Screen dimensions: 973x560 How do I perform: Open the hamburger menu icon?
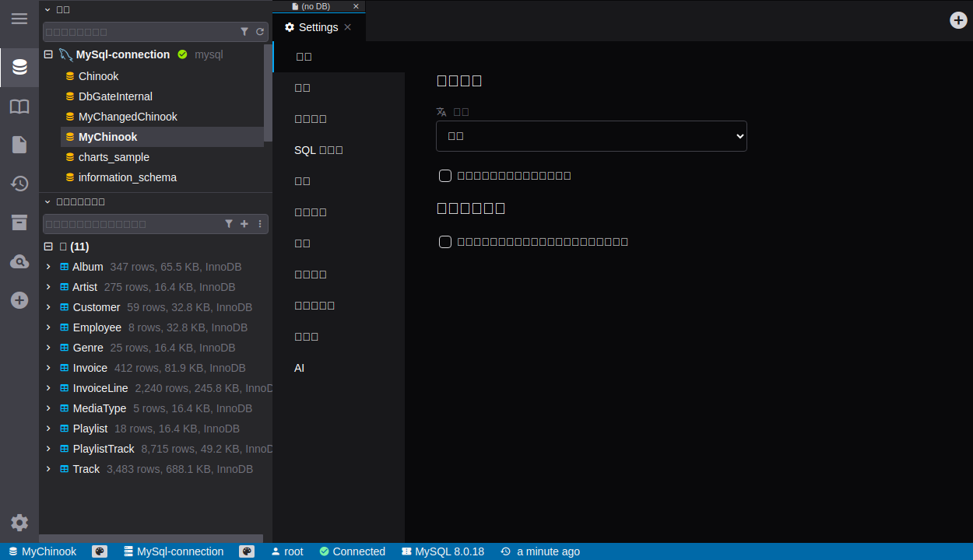click(19, 19)
